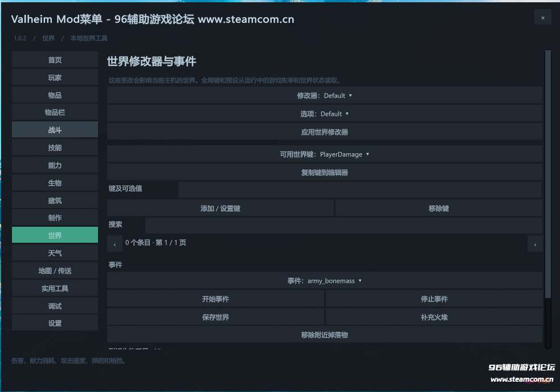
Task: Focus the 键及可选值 input field
Action: (360, 189)
